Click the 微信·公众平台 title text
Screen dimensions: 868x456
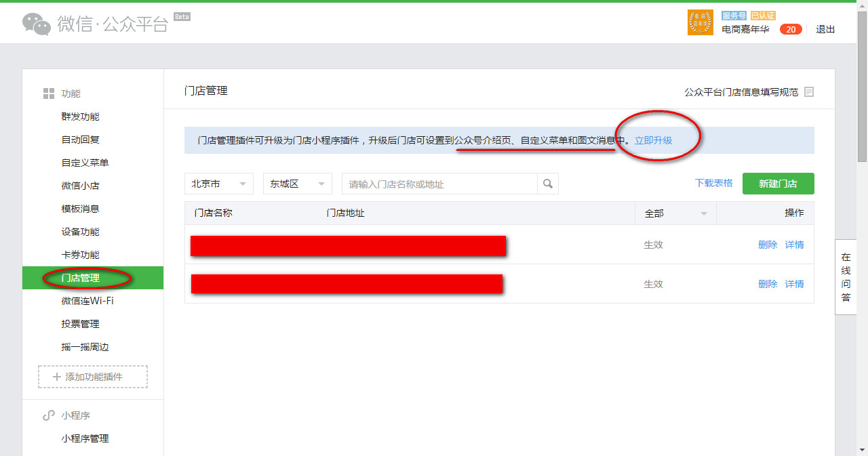pyautogui.click(x=113, y=24)
